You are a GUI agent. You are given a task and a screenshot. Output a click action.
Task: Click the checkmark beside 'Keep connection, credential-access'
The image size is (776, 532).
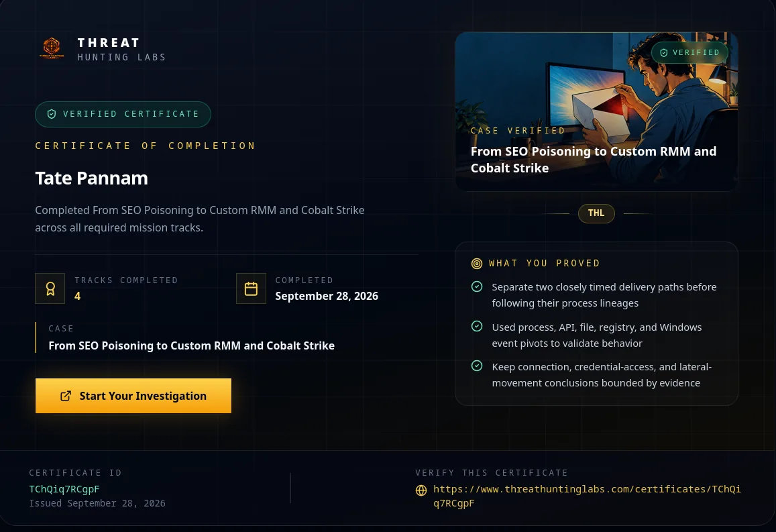point(477,366)
